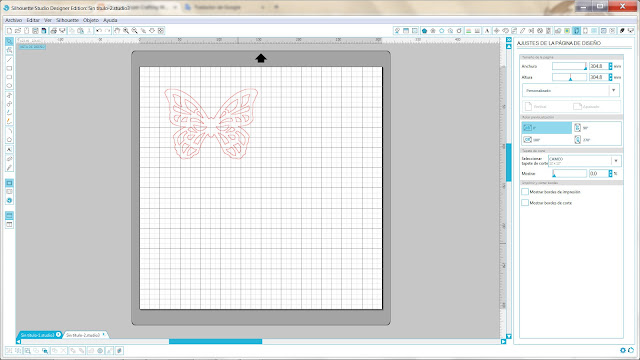Select the Draw a rectangle tool

click(x=9, y=68)
